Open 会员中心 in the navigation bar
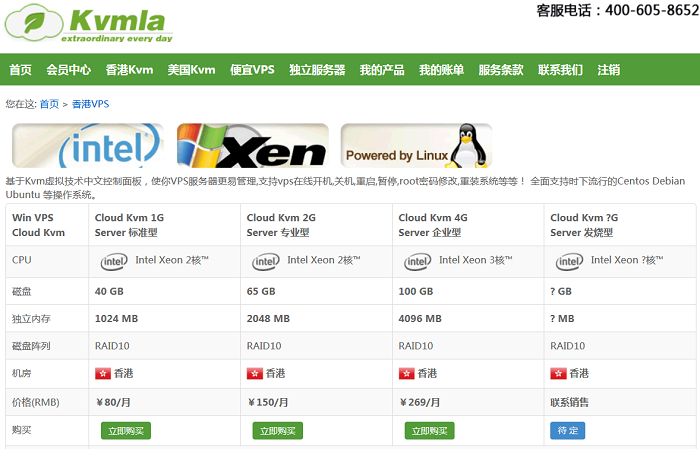Image resolution: width=700 pixels, height=449 pixels. click(69, 70)
